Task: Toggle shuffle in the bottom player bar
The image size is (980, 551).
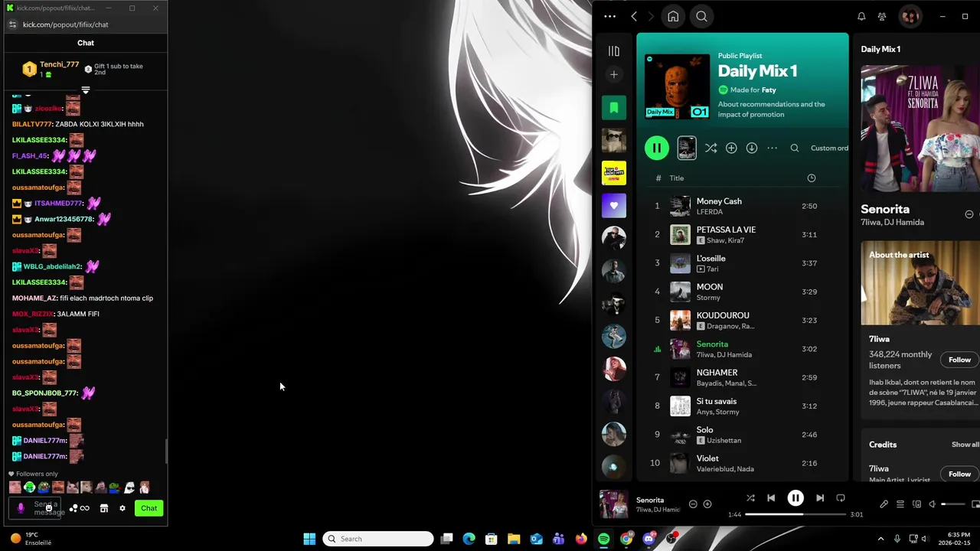Action: [x=750, y=498]
